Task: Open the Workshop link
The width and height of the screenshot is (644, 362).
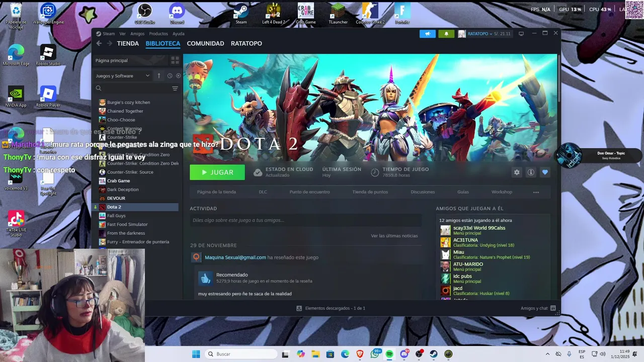Action: click(502, 192)
